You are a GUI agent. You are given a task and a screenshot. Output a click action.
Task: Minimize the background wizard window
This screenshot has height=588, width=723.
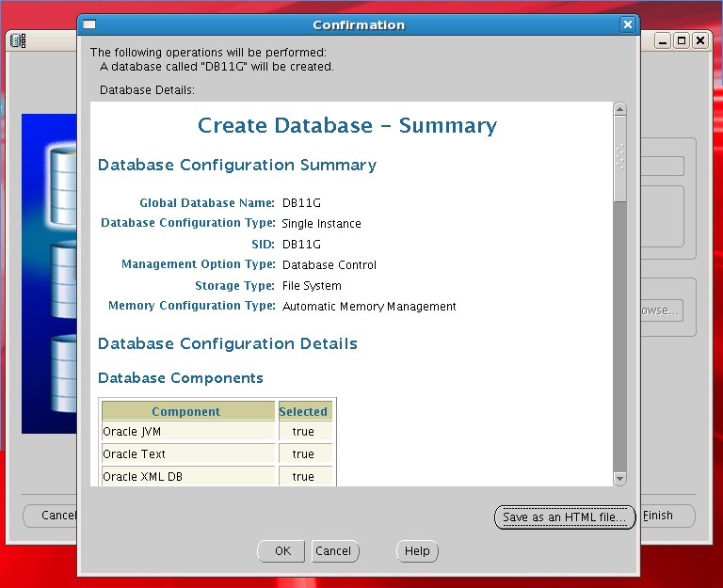click(x=663, y=41)
